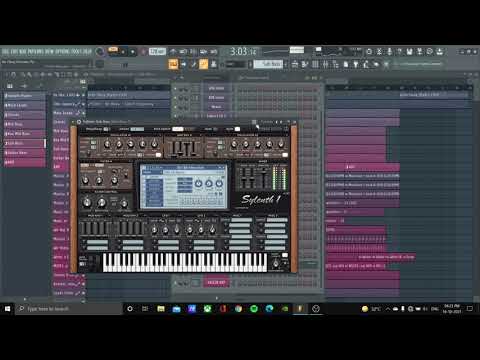Adjust Sylenth1 Mix B slider
Viewport: 480px width, 360px height.
click(252, 178)
